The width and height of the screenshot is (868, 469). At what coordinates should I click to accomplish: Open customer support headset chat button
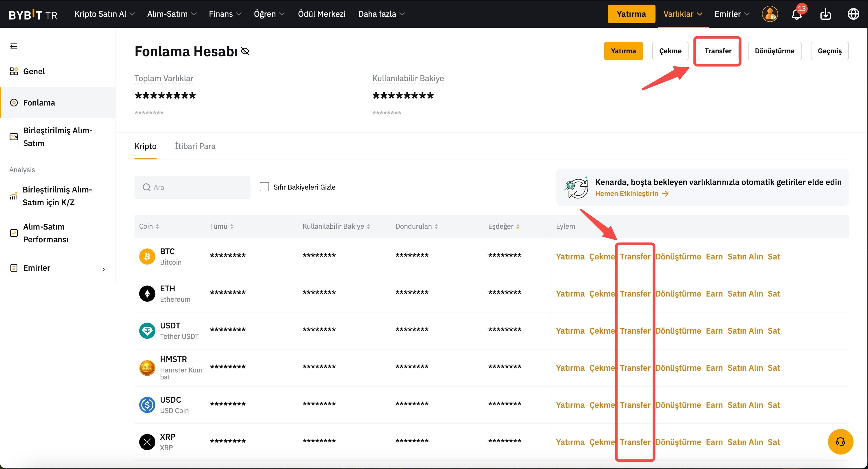click(840, 442)
